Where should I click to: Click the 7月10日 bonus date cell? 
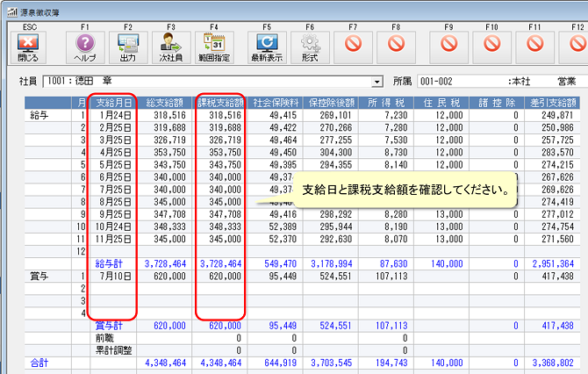[x=114, y=275]
